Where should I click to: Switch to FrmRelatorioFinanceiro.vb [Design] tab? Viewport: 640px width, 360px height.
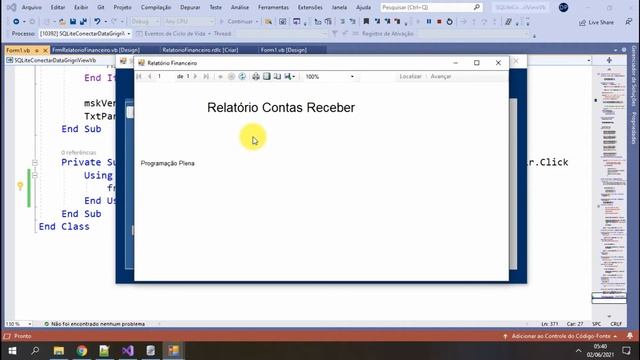(x=96, y=50)
